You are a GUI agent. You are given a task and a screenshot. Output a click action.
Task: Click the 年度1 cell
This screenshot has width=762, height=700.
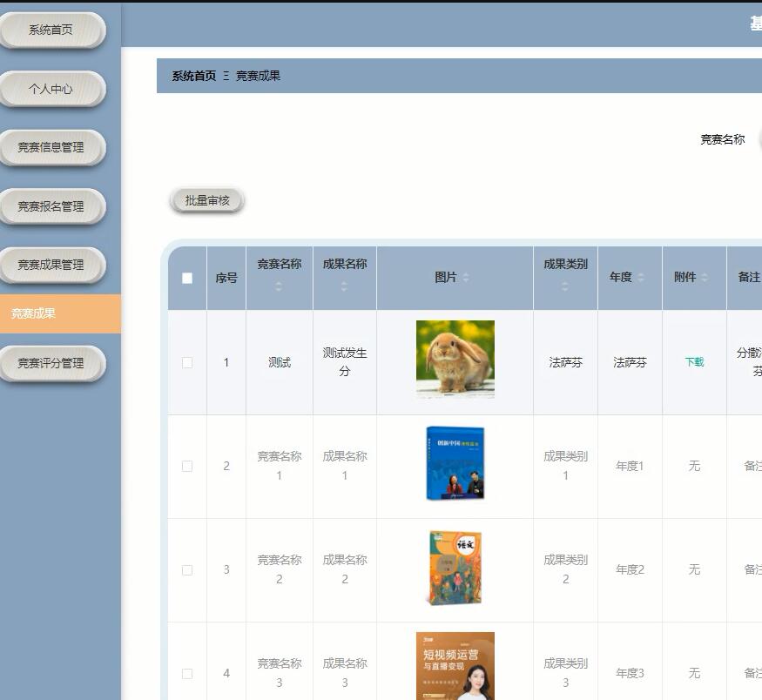coord(630,466)
